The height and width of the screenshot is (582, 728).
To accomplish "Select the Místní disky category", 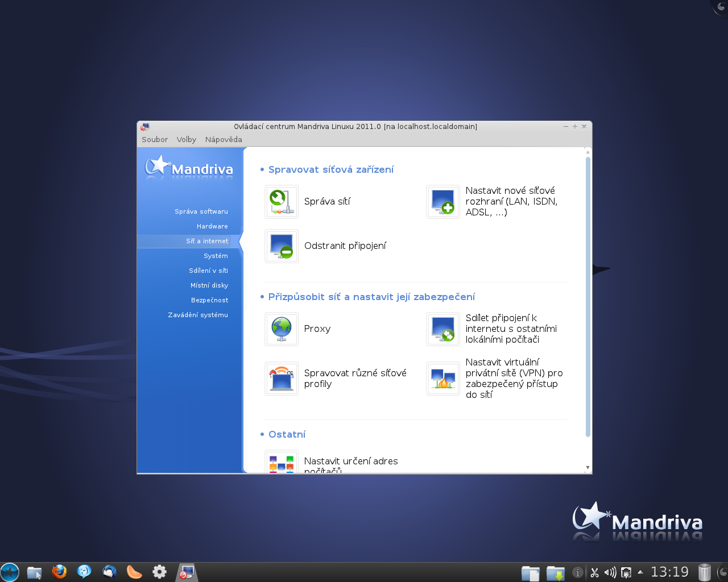I will (209, 285).
